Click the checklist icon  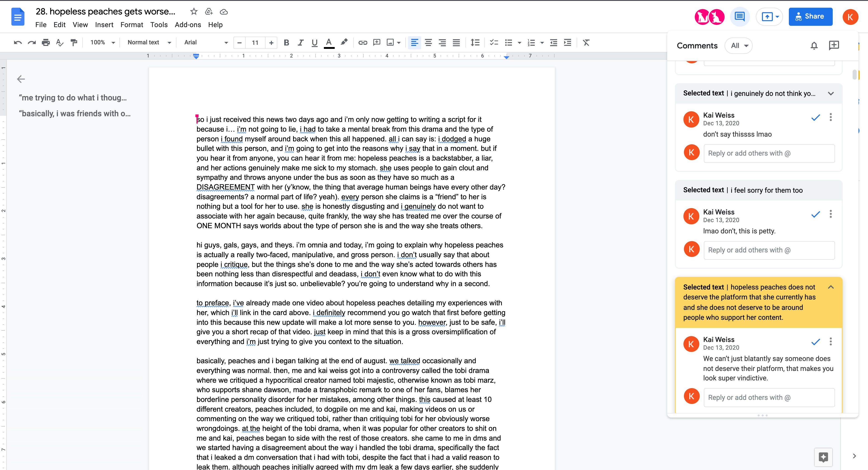(x=494, y=43)
